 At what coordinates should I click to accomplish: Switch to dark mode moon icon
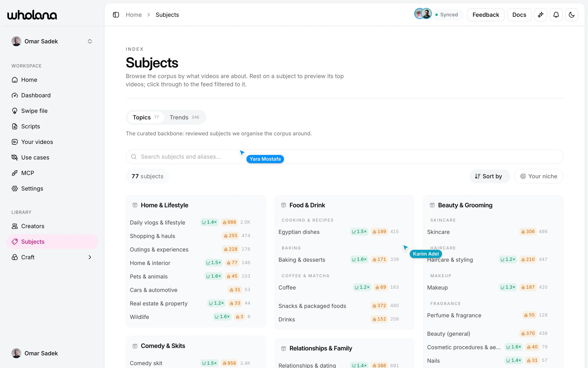(571, 15)
